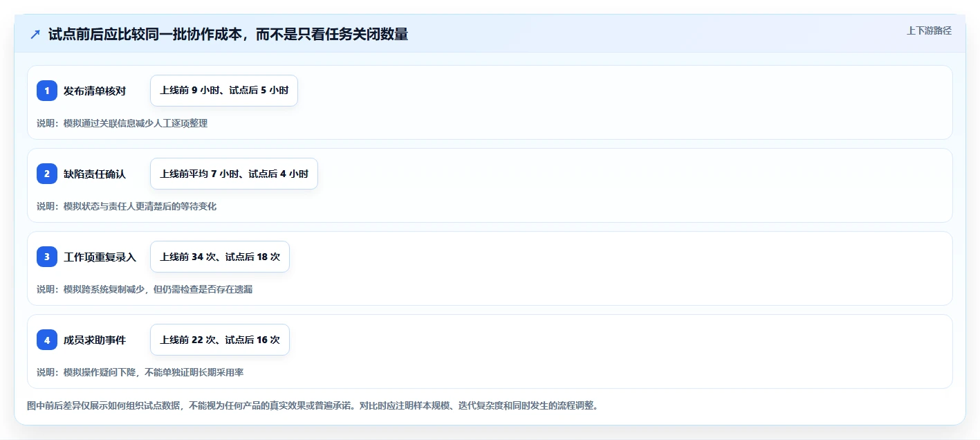
Task: Click the heading 试点前后应比较同一批协作成本
Action: [228, 35]
